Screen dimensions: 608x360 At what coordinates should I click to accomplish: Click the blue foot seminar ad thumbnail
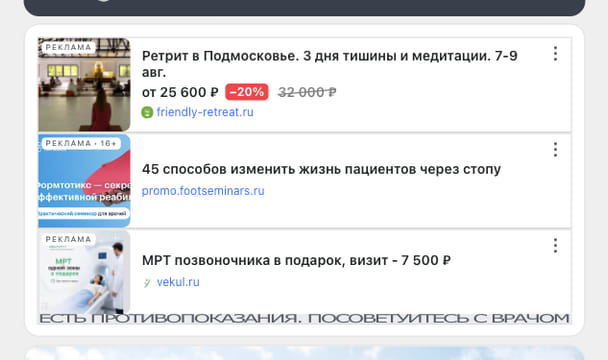84,181
